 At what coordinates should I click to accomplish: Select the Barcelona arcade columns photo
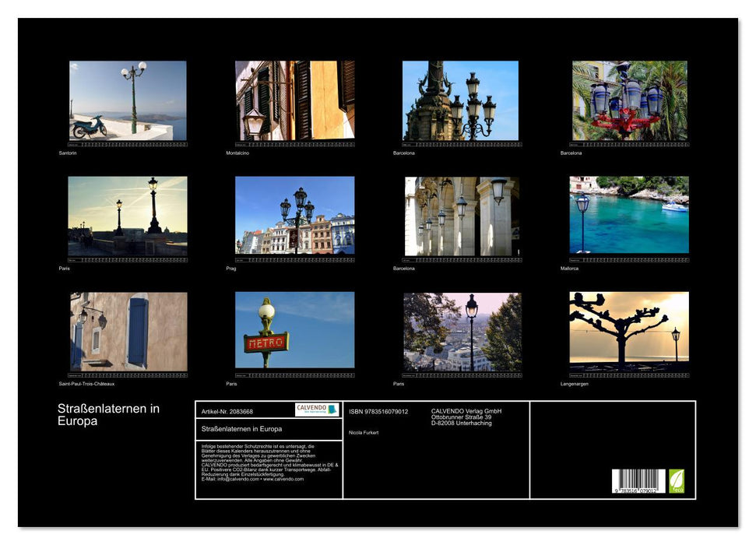pos(462,215)
